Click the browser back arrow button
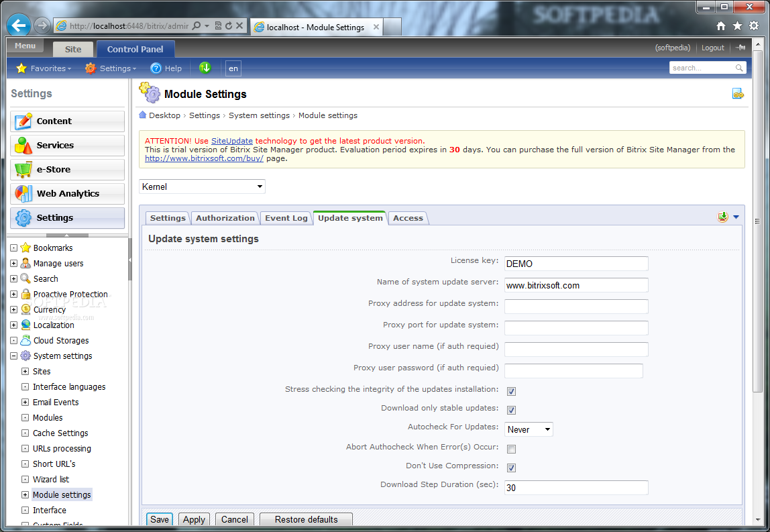Viewport: 770px width, 532px height. 19,25
